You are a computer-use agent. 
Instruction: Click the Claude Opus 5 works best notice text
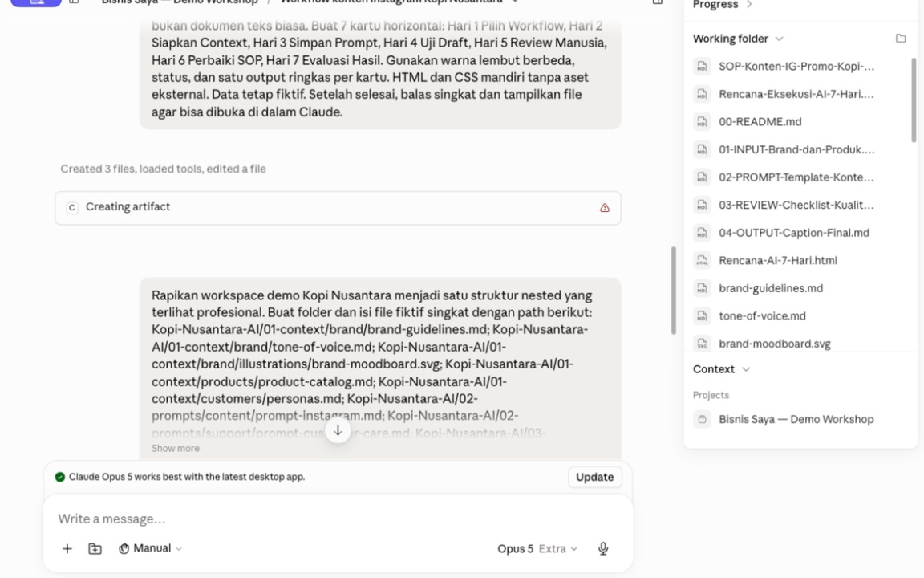pyautogui.click(x=187, y=477)
